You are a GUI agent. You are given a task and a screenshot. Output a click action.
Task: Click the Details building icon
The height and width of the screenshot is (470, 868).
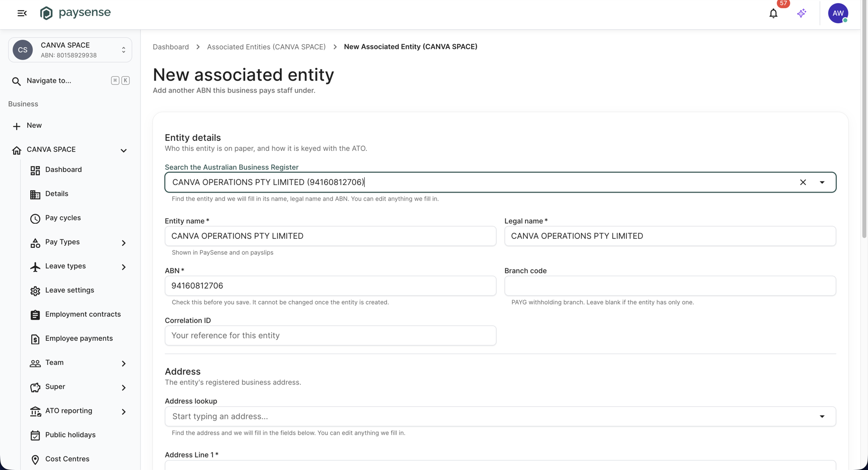coord(35,194)
